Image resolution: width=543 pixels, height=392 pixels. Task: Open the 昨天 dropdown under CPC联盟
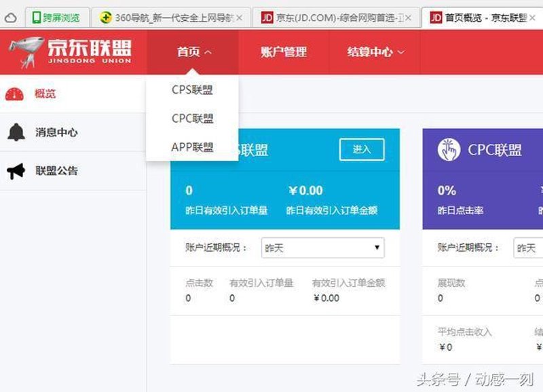pyautogui.click(x=528, y=248)
